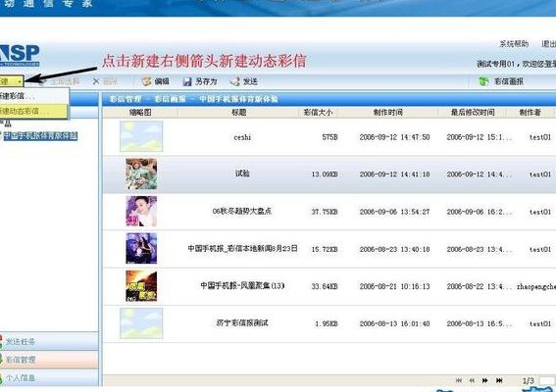Click the 编辑 (edit) toolbar icon
Viewport: 556px width, 392px height.
point(146,81)
